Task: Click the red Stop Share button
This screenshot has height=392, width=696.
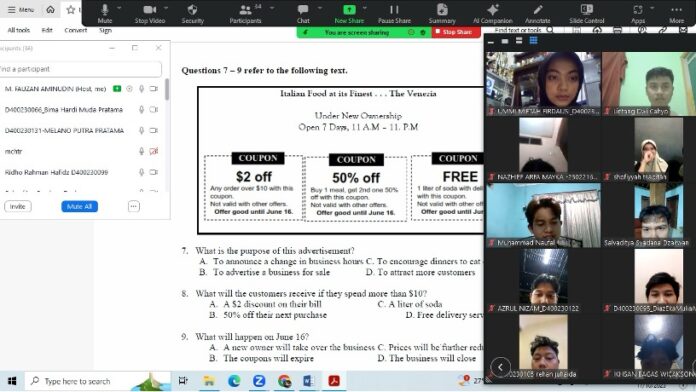Action: point(456,32)
